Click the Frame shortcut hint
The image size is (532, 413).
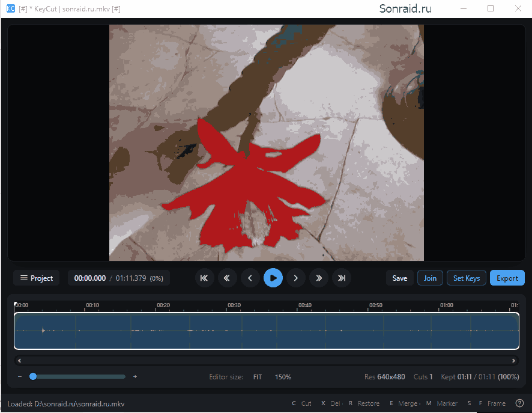(492, 403)
